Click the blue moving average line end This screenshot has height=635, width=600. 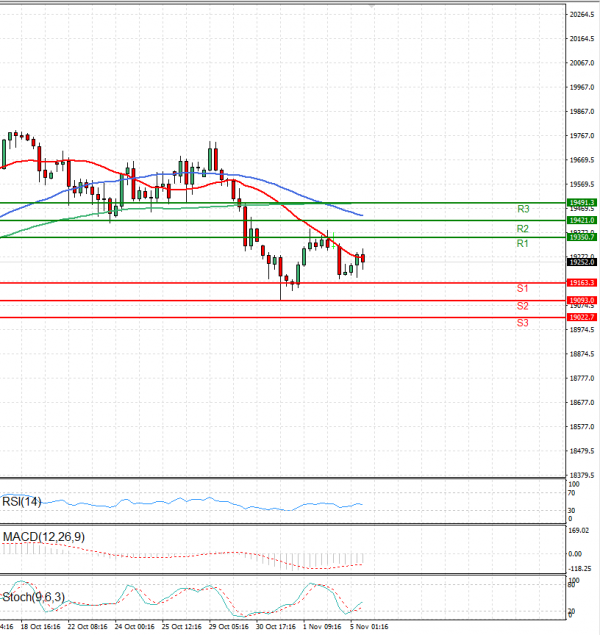(362, 215)
